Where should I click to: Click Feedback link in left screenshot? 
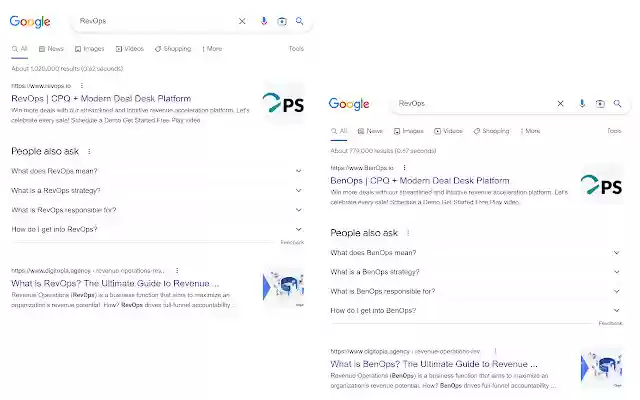[x=292, y=242]
